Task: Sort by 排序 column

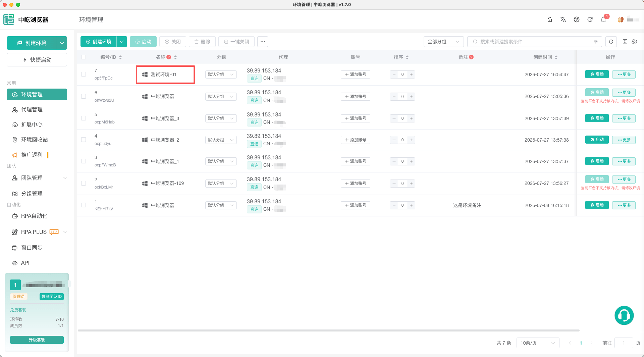Action: pyautogui.click(x=407, y=57)
